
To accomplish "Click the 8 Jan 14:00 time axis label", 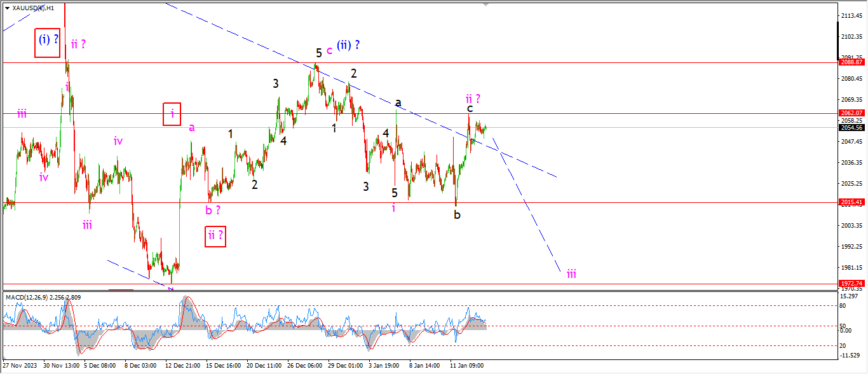I will point(426,366).
